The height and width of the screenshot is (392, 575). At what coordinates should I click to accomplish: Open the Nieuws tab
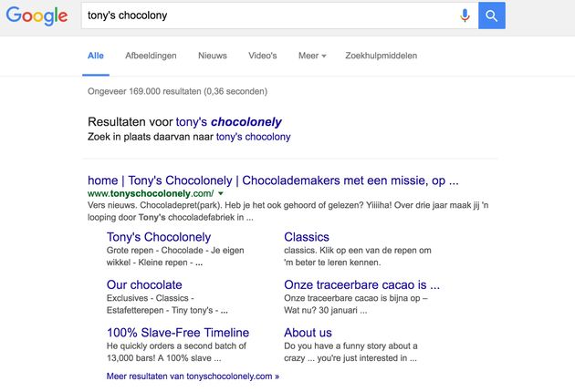[x=213, y=56]
